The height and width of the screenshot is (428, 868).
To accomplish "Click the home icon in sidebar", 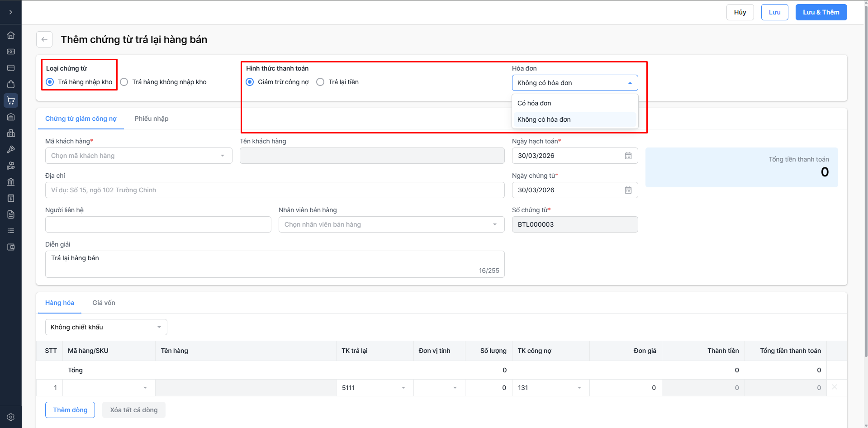I will (x=11, y=35).
